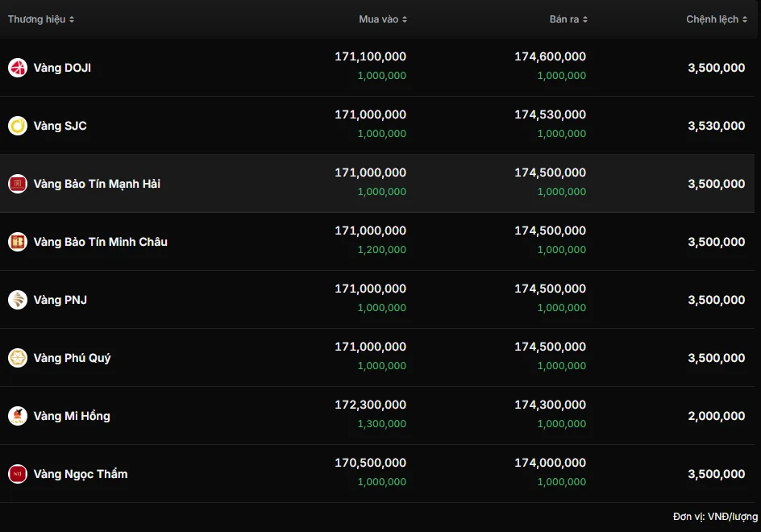
Task: Click the Vàng Ngọc Thẩm logo icon
Action: pos(18,474)
